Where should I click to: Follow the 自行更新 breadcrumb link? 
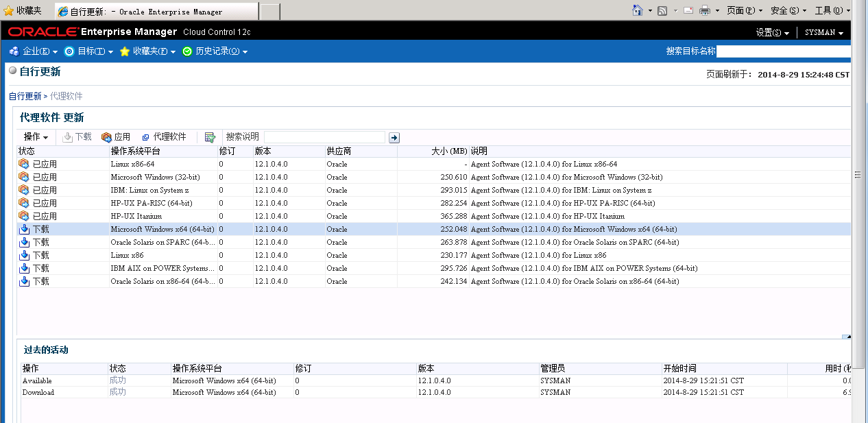25,96
